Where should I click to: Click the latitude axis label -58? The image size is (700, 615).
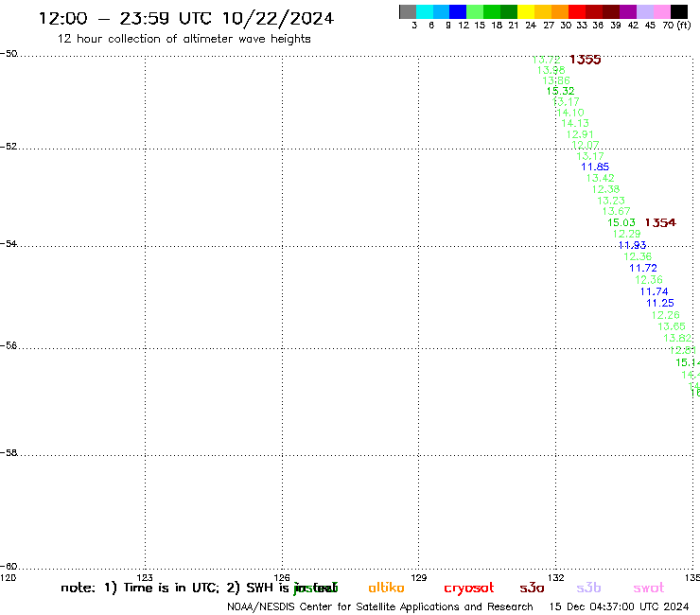(9, 453)
